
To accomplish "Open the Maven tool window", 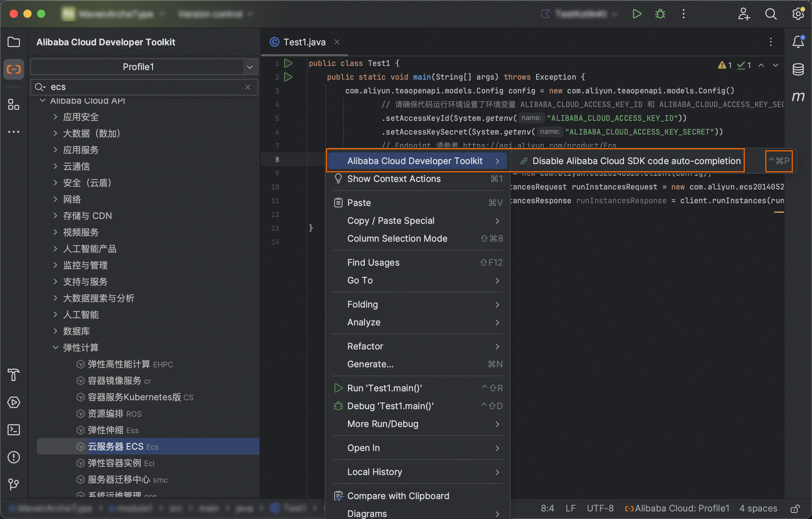I will click(798, 97).
